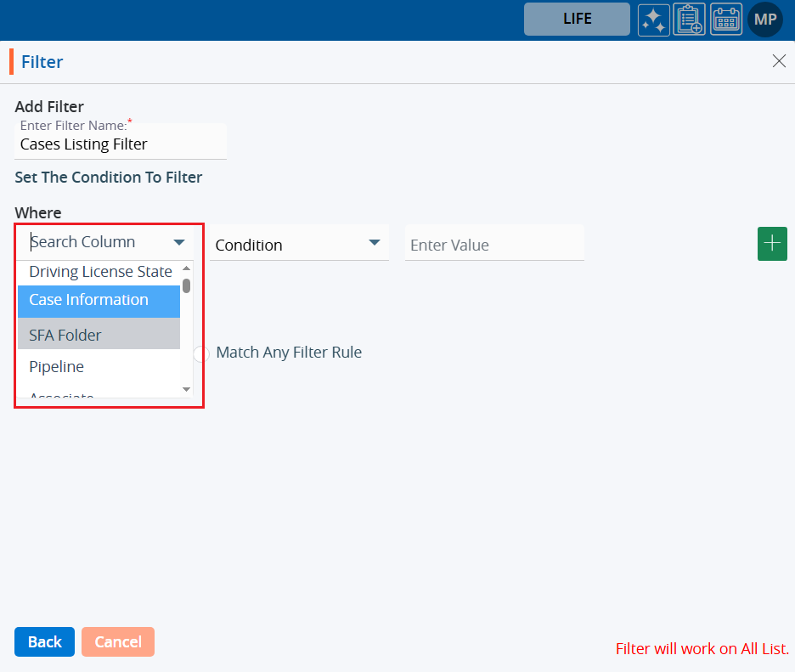Open the MP user profile avatar
The height and width of the screenshot is (672, 795).
[x=764, y=20]
